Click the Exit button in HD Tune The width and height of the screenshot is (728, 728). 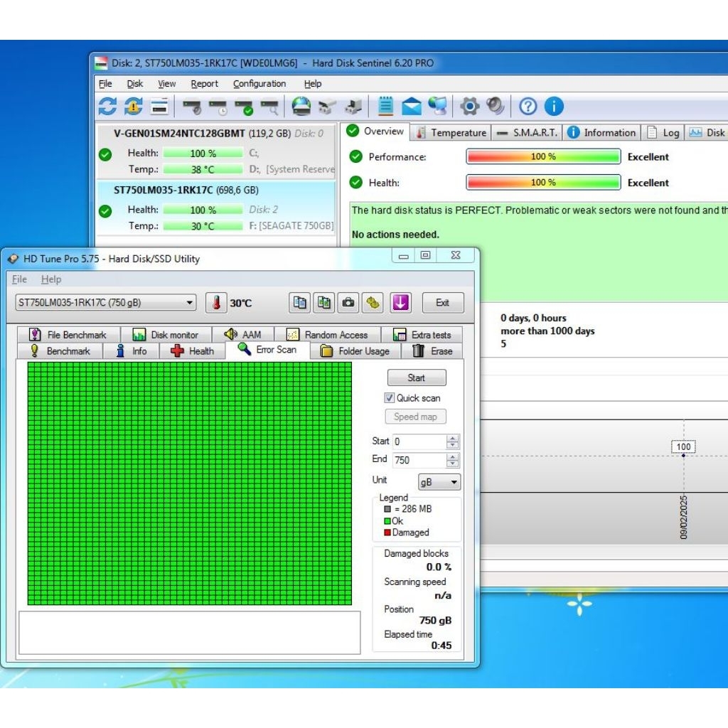pyautogui.click(x=442, y=303)
